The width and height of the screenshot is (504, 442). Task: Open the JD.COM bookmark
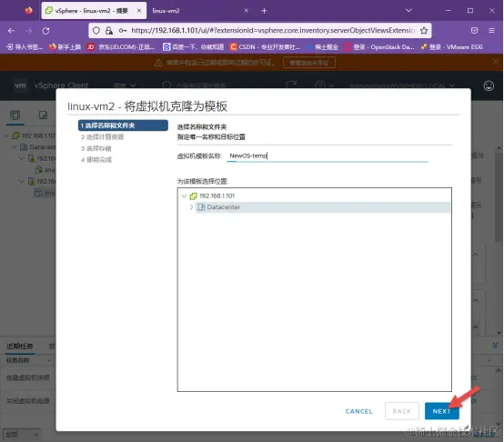[121, 47]
